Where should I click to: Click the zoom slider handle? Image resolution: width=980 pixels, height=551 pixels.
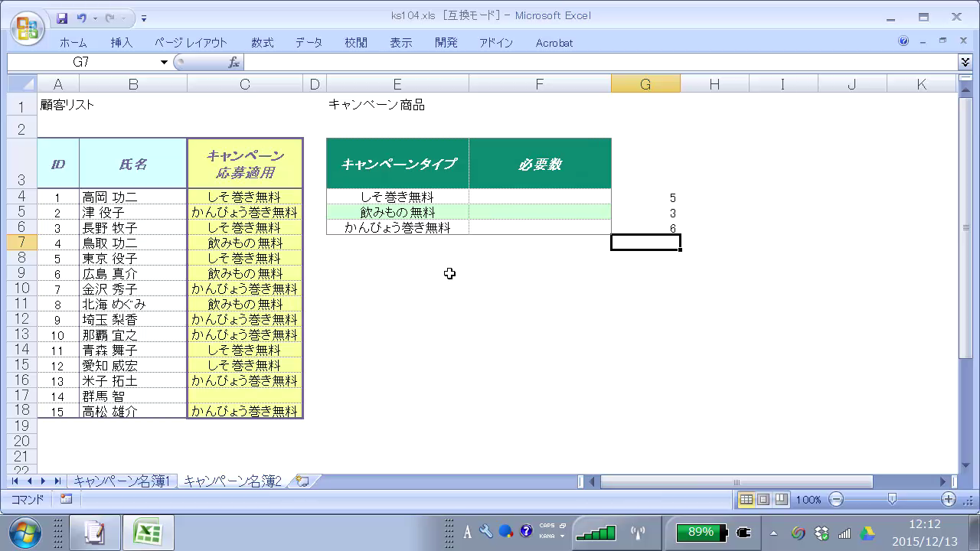(x=892, y=500)
